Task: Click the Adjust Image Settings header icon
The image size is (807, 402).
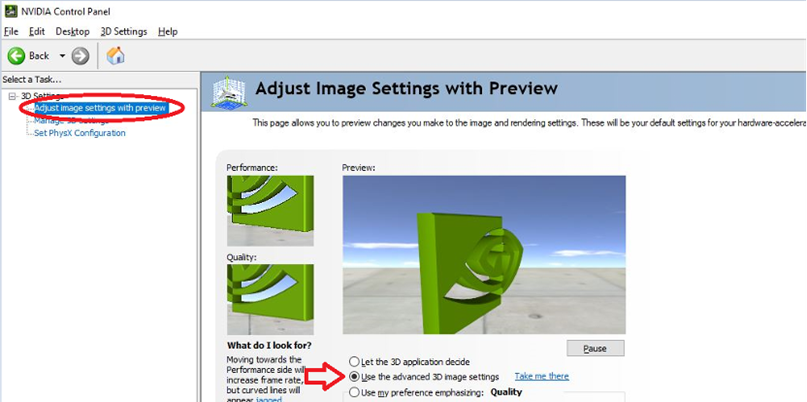Action: pyautogui.click(x=229, y=93)
